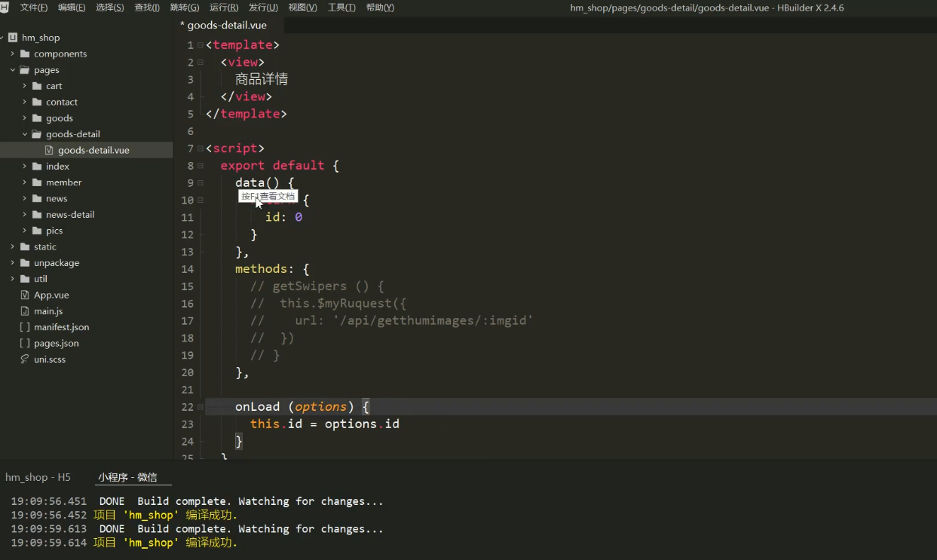The width and height of the screenshot is (937, 560).
Task: Switch to 小程序 - 微信 console tab
Action: [127, 477]
